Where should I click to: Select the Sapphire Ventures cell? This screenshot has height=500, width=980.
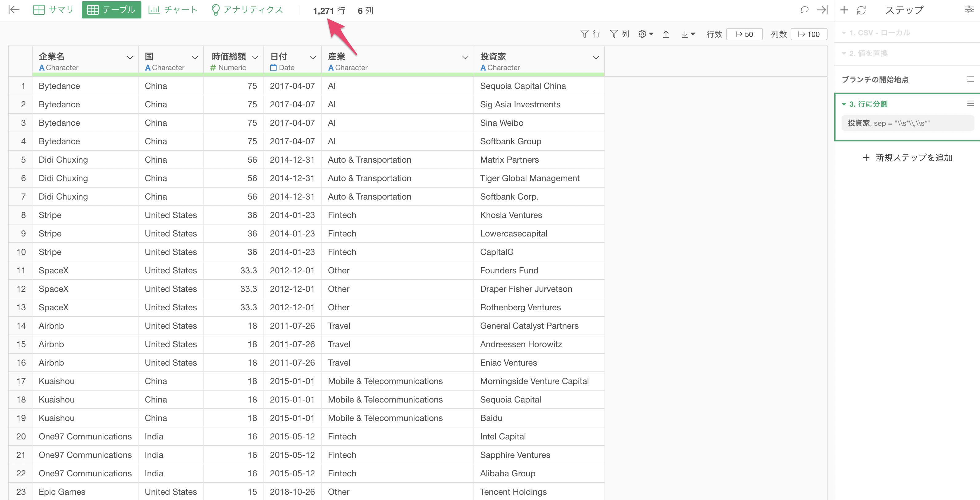[539, 455]
